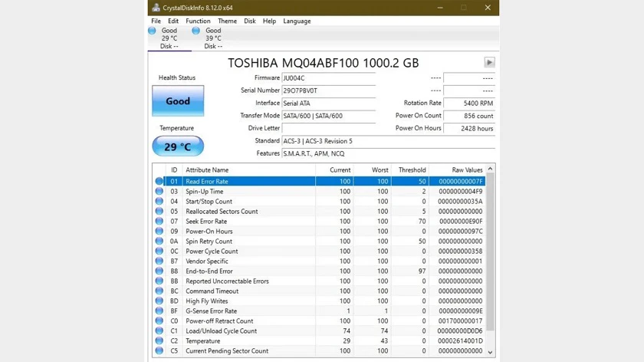Click the attribute list scrollbar thumb
The image size is (644, 362).
coord(490,252)
